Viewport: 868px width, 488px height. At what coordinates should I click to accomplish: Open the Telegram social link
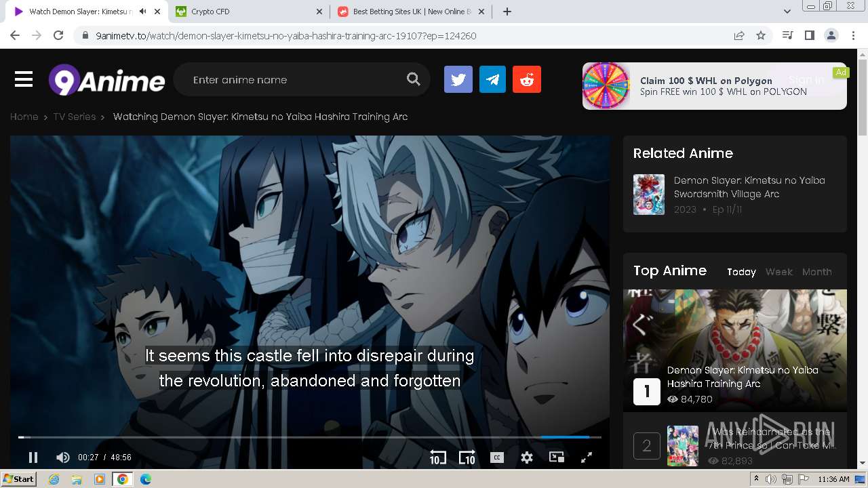point(493,79)
